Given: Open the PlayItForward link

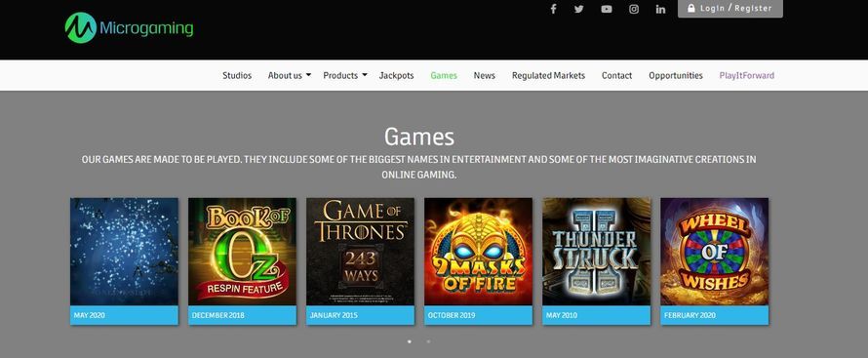Looking at the screenshot, I should tap(747, 75).
